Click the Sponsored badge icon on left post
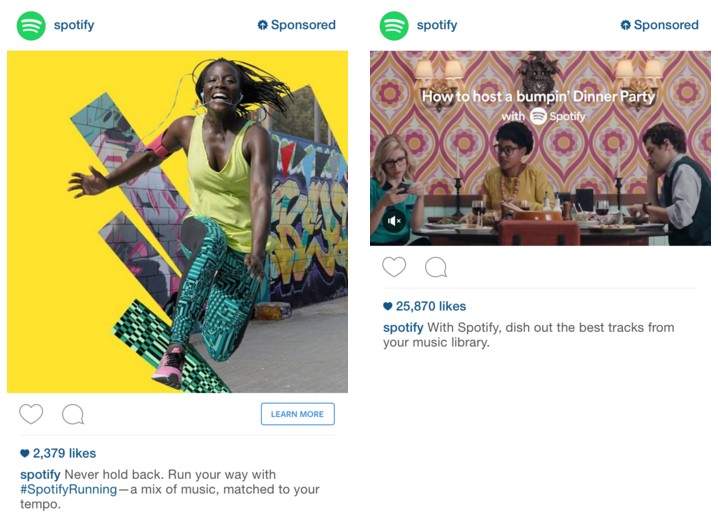Image resolution: width=718 pixels, height=518 pixels. pyautogui.click(x=262, y=25)
